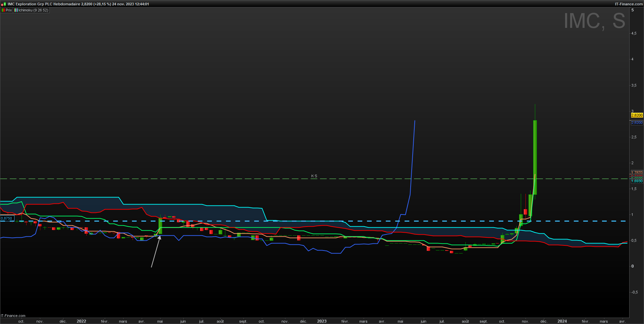644x324 pixels.
Task: Select the KS text label on the chart
Action: 314,176
